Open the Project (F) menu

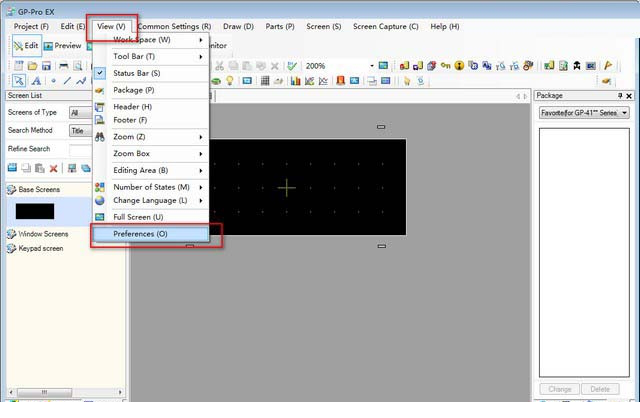click(x=31, y=26)
